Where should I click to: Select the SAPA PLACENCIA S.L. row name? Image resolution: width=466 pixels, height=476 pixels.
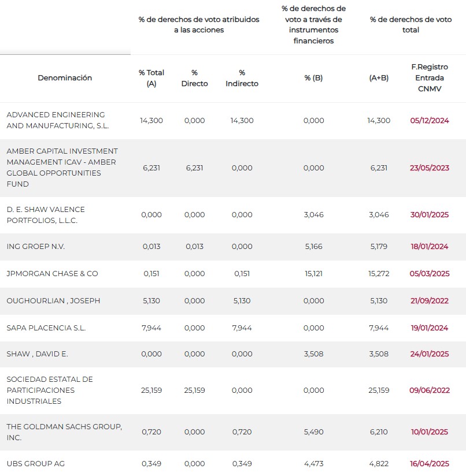tap(46, 328)
